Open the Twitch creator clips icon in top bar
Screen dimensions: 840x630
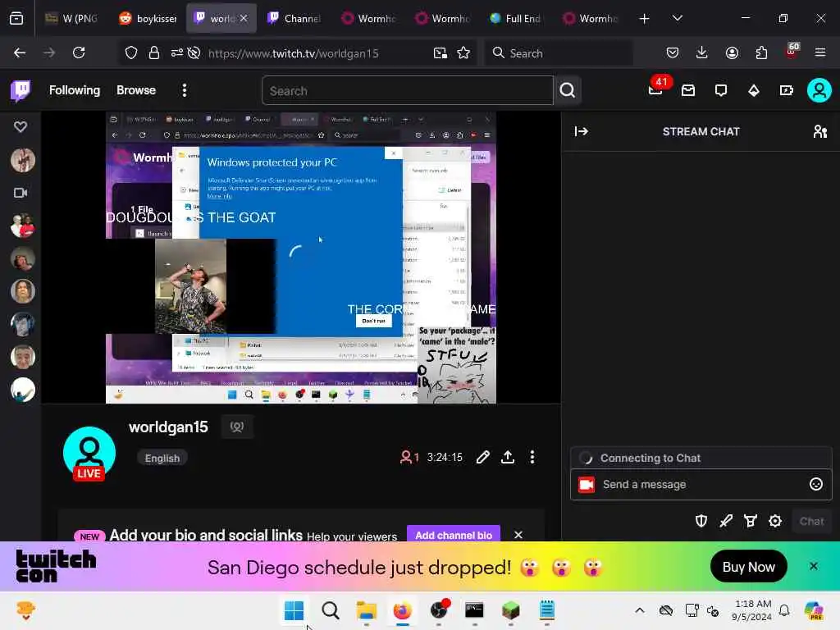[x=787, y=90]
